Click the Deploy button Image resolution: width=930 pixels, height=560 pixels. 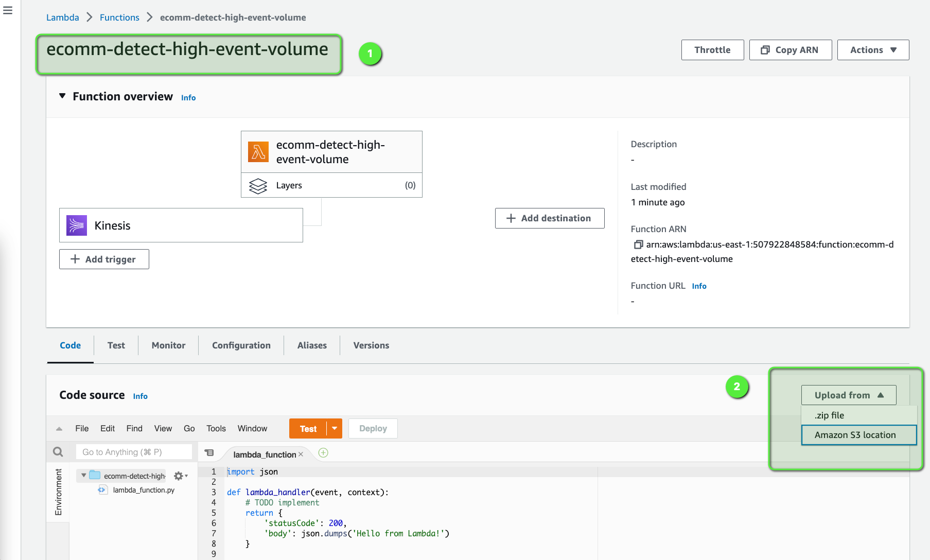pyautogui.click(x=373, y=429)
